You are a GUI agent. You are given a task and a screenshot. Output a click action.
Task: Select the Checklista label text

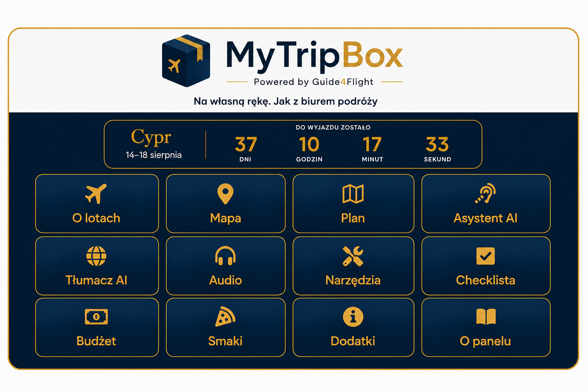485,280
